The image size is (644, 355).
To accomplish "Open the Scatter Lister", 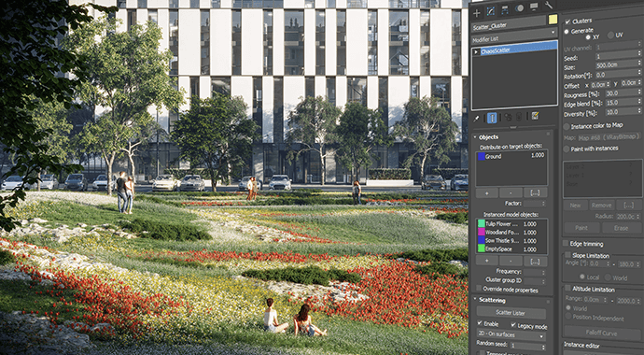I will pos(511,313).
